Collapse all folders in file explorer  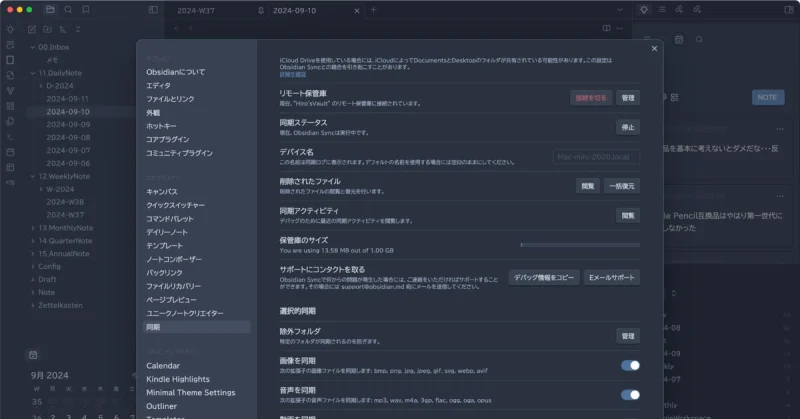(x=78, y=30)
